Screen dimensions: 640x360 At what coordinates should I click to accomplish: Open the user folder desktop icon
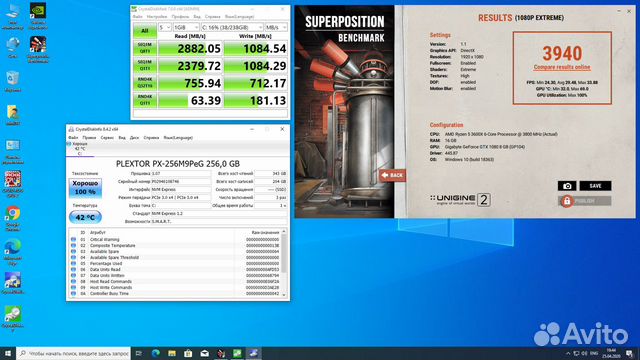pyautogui.click(x=13, y=115)
